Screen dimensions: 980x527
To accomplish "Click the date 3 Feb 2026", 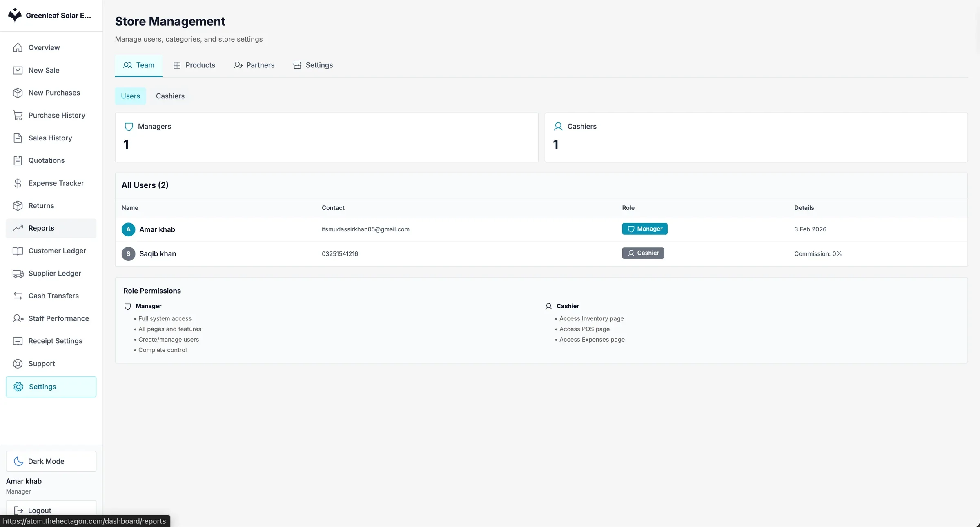I will [810, 229].
